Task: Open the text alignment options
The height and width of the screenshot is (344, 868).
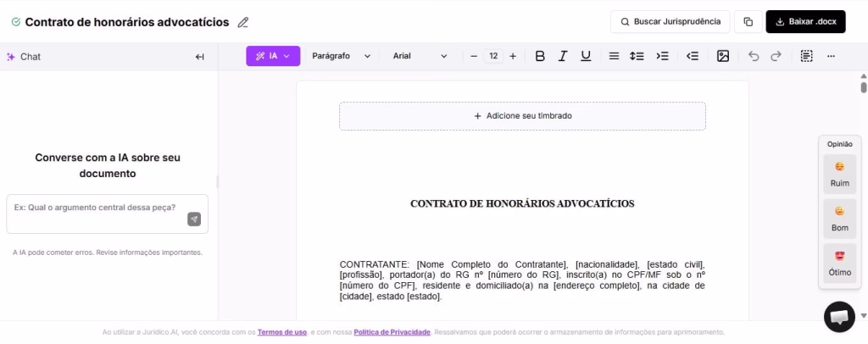Action: coord(614,56)
